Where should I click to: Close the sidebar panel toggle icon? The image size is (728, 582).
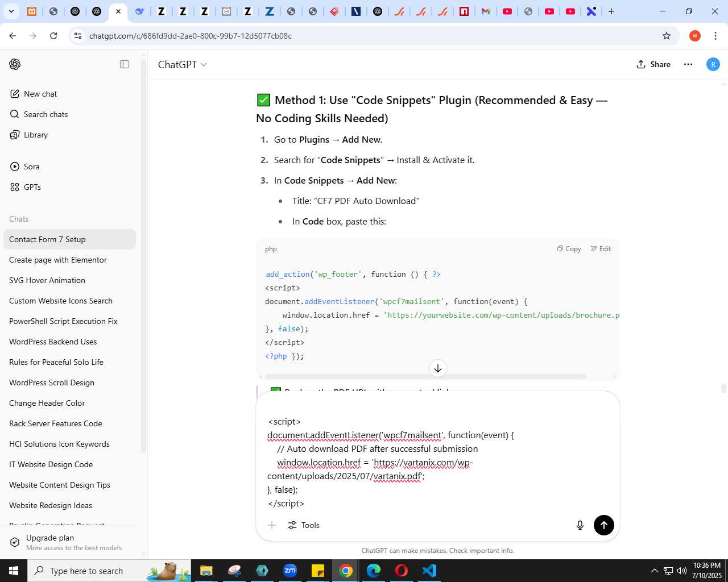(x=125, y=64)
